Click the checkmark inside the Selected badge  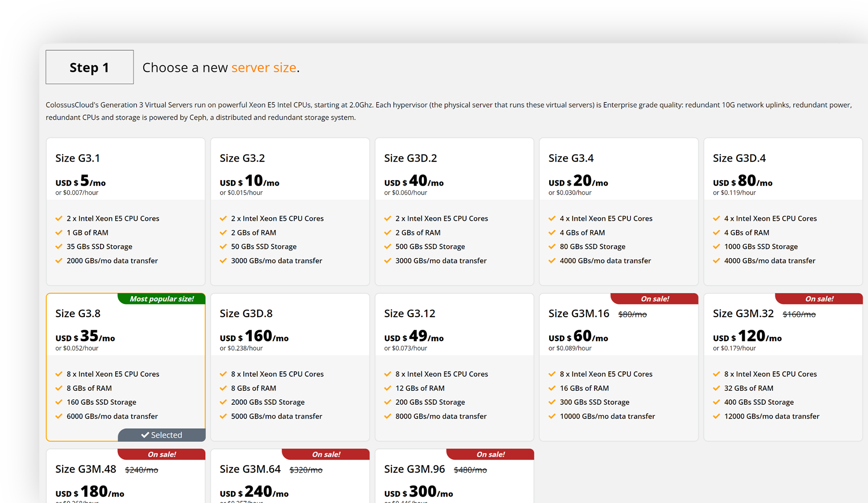pos(145,434)
